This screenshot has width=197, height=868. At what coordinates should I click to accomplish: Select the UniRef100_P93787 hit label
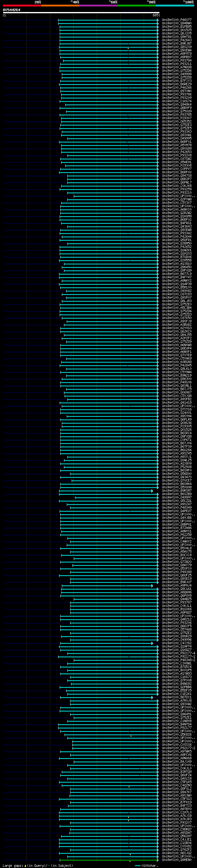[x=177, y=603]
